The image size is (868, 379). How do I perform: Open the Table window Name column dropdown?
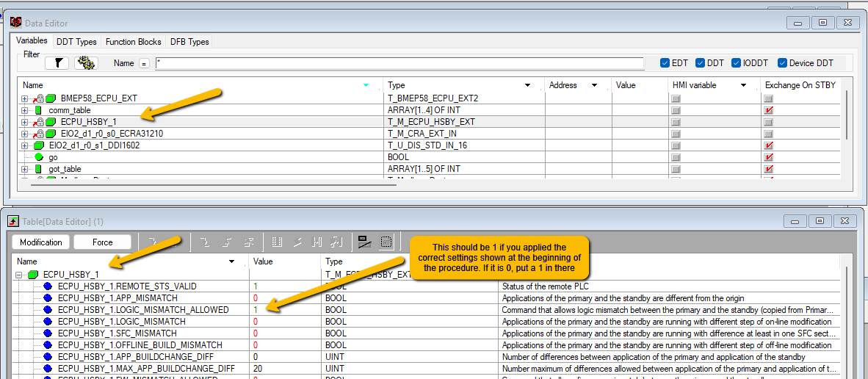coord(232,261)
